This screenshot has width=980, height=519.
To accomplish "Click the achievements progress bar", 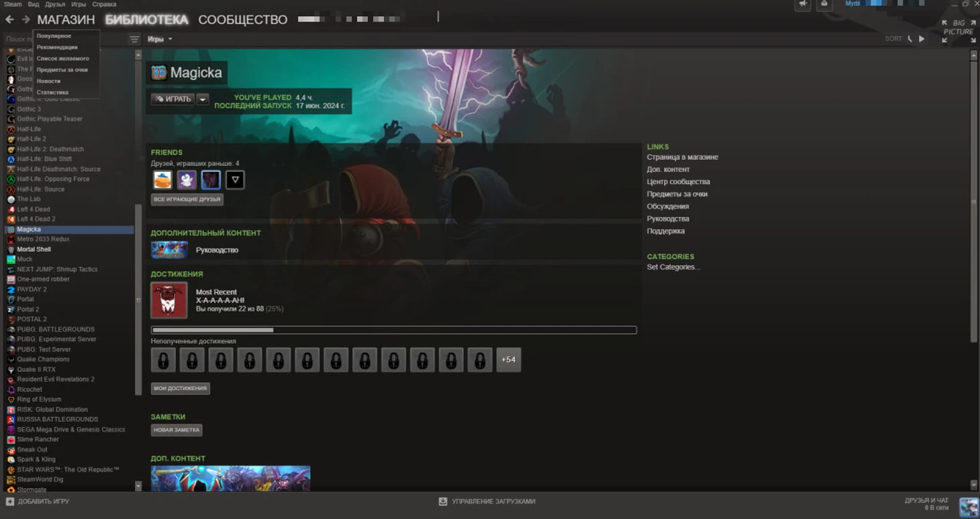I will pos(393,330).
